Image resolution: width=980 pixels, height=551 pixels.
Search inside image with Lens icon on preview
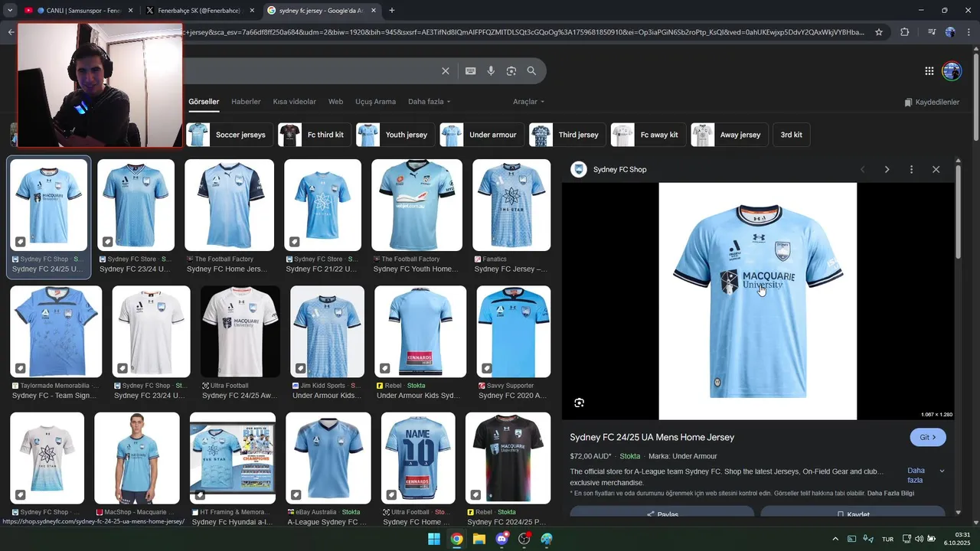click(580, 403)
